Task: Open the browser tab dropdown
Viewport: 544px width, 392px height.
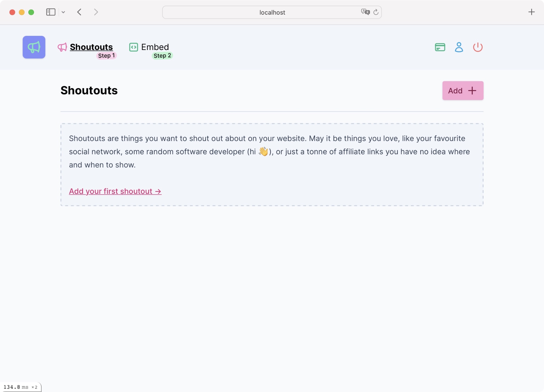Action: point(63,12)
